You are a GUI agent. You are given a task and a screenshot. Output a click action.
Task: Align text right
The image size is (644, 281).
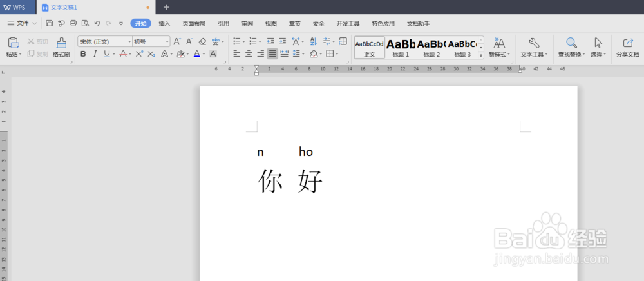click(260, 53)
